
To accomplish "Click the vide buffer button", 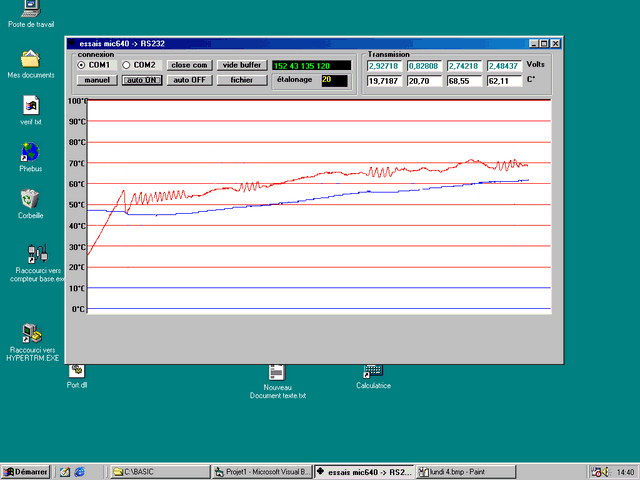I will (x=241, y=65).
